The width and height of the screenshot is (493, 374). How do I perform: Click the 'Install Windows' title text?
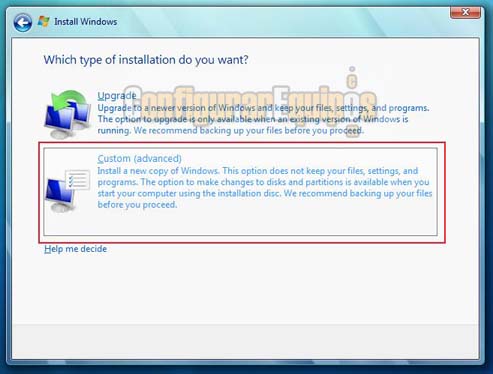pyautogui.click(x=86, y=22)
